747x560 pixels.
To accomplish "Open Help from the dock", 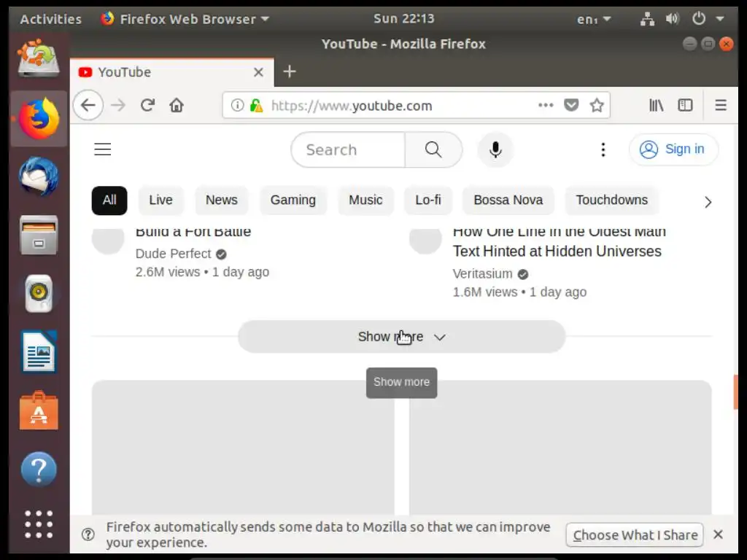I will pyautogui.click(x=39, y=470).
